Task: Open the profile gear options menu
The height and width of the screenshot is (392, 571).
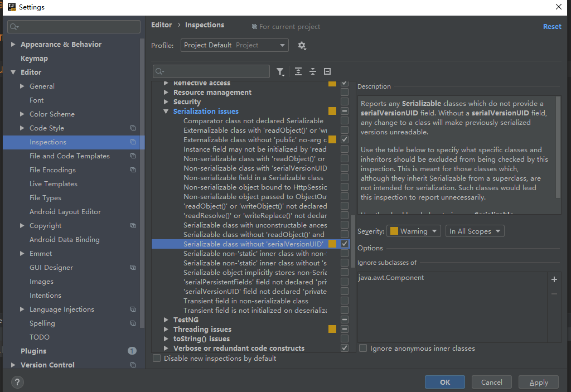Action: click(302, 46)
